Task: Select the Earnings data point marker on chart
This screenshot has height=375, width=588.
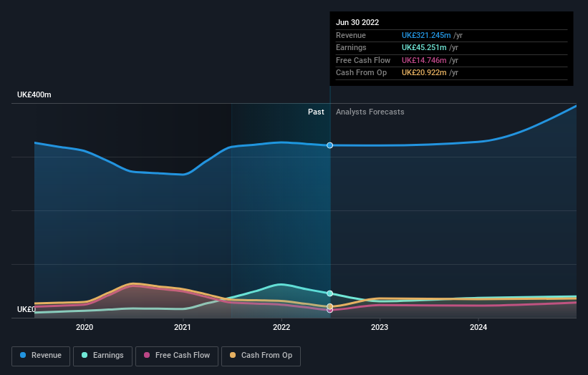Action: (329, 293)
